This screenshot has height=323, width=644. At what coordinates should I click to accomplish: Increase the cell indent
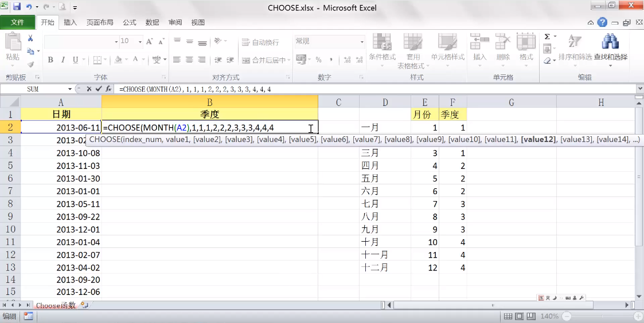tap(231, 60)
